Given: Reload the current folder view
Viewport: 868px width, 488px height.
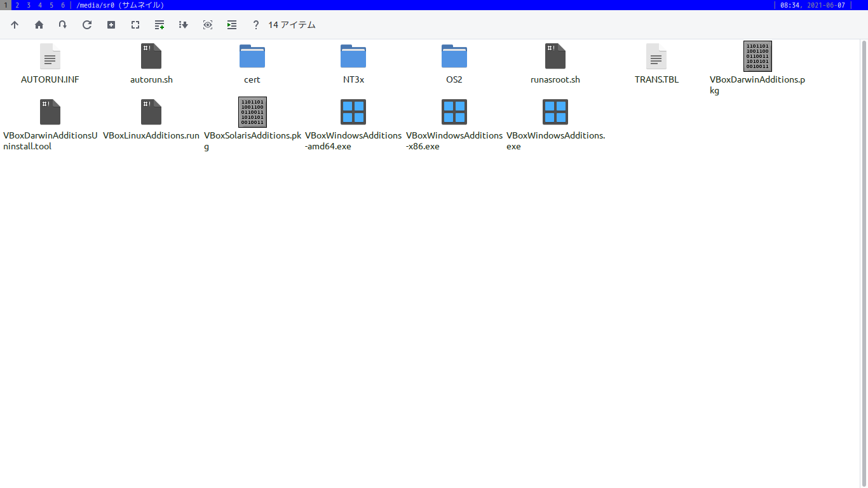Looking at the screenshot, I should (87, 25).
